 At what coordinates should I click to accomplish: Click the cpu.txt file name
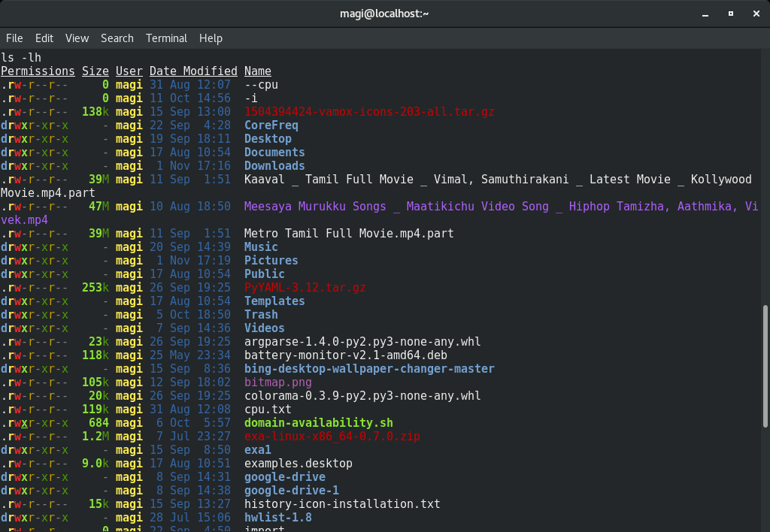tap(268, 410)
